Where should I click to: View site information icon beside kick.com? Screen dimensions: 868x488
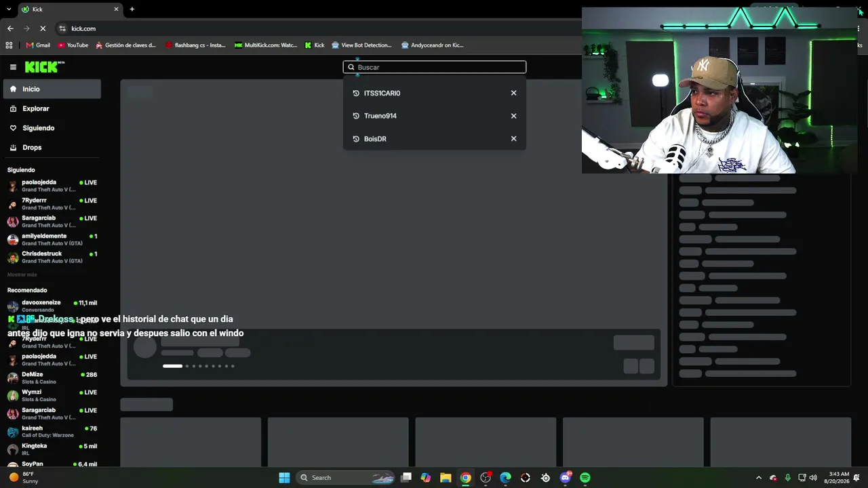(62, 28)
